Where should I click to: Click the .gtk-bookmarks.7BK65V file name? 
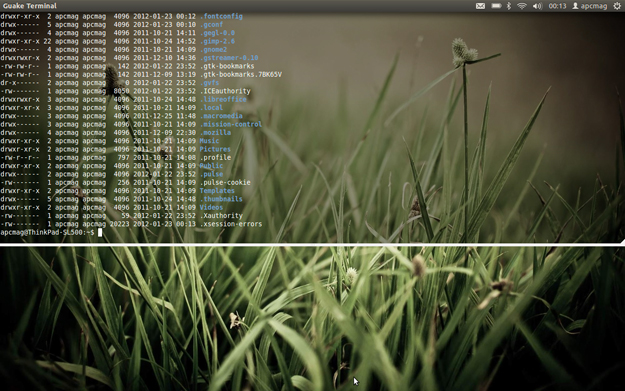(241, 75)
